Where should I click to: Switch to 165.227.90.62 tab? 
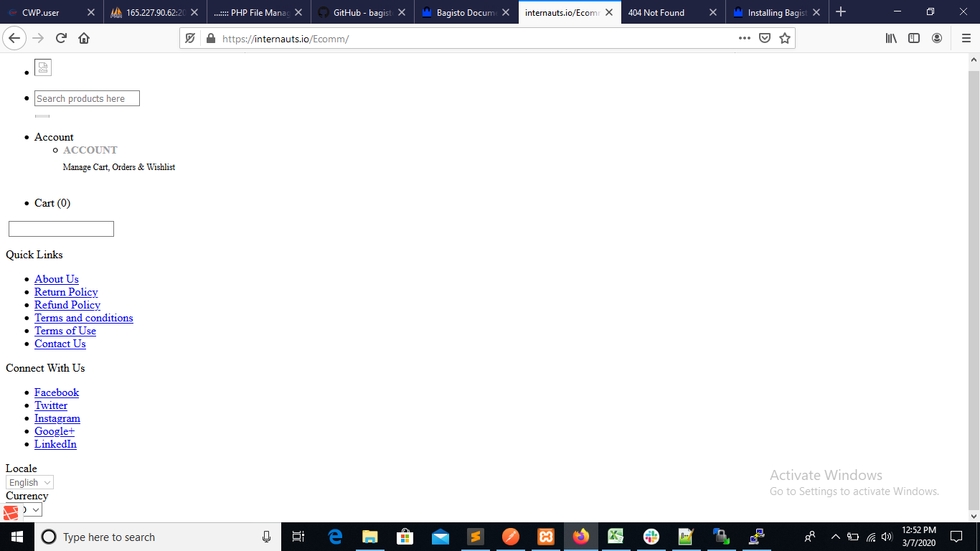tap(155, 12)
